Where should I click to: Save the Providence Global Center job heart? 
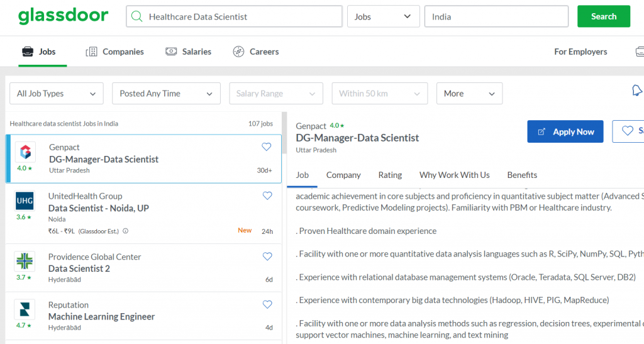(267, 257)
